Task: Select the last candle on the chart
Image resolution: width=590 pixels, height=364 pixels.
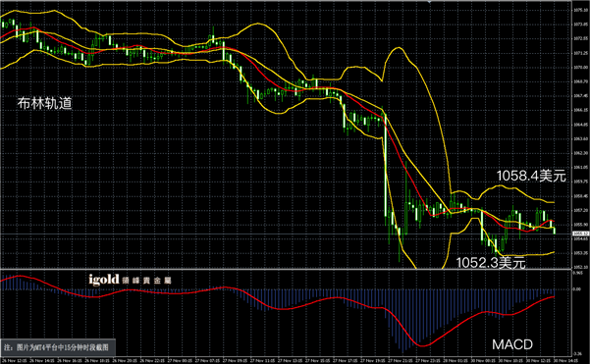Action: (555, 231)
